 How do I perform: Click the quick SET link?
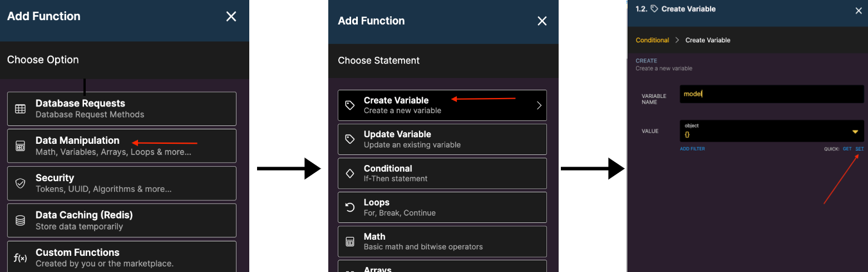point(860,149)
